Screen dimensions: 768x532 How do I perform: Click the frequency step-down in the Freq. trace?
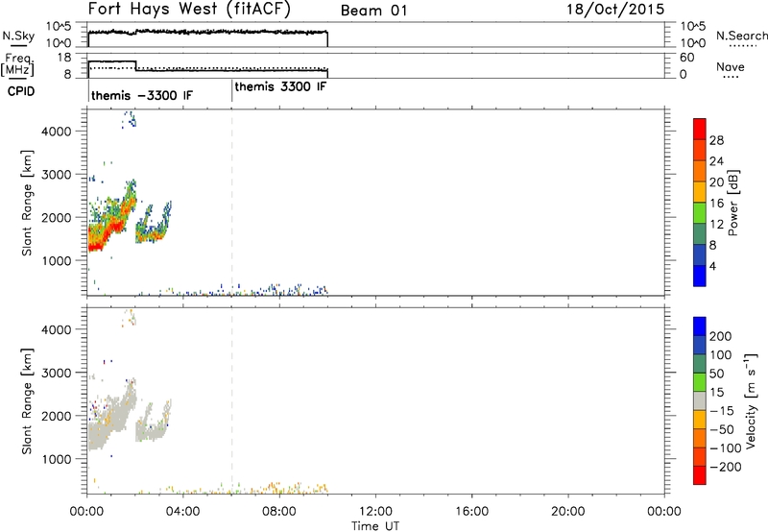click(135, 65)
